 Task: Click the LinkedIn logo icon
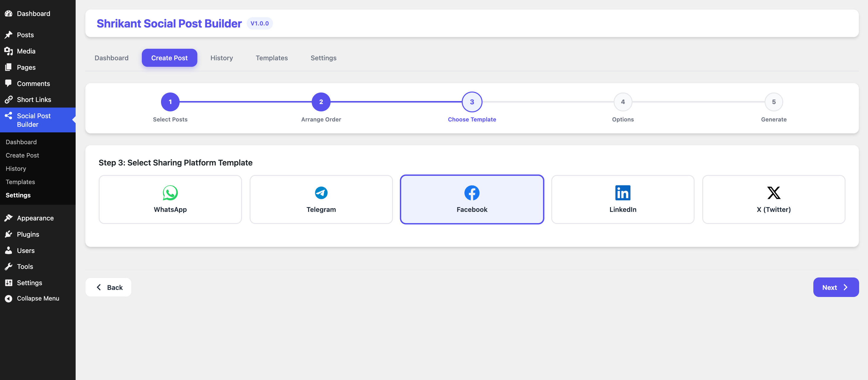[623, 193]
